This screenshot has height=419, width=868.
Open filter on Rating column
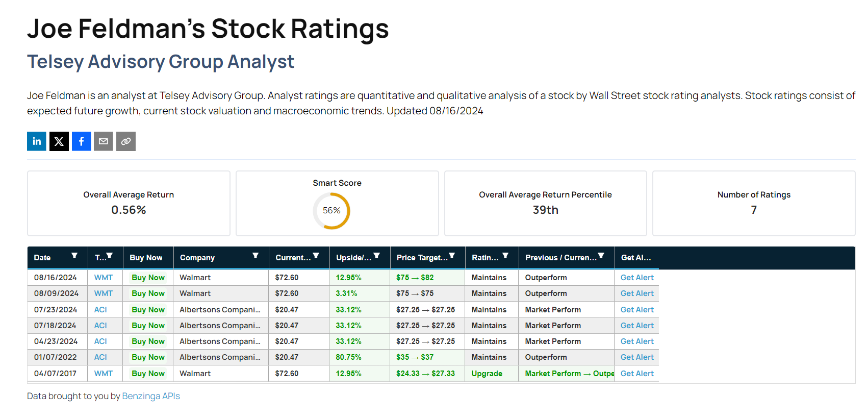[505, 256]
